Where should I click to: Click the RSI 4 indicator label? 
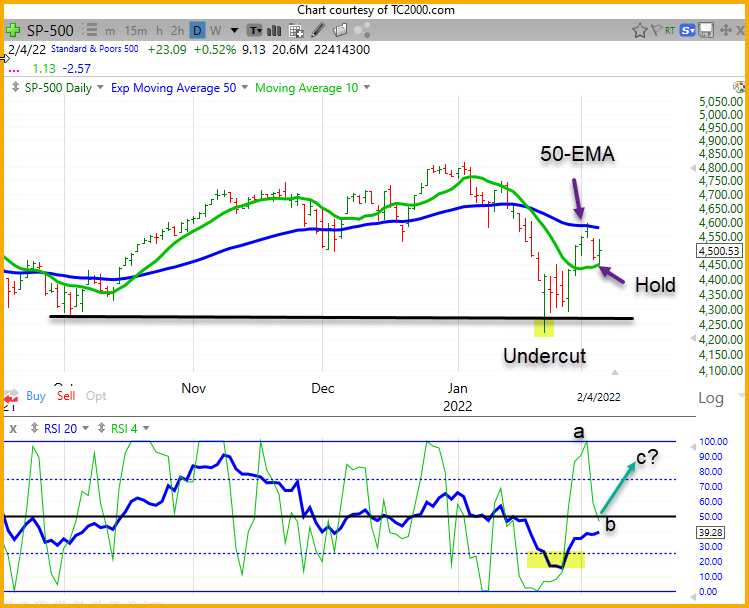coord(124,429)
